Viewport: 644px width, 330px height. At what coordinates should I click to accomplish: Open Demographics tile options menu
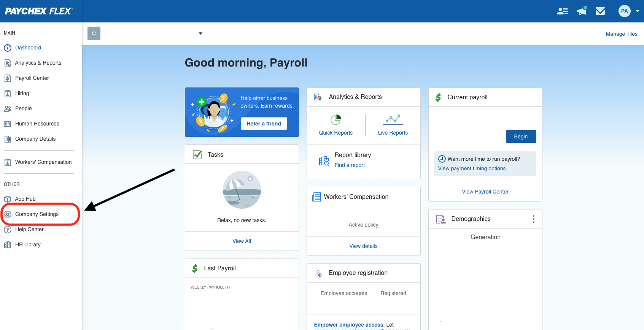pyautogui.click(x=534, y=219)
